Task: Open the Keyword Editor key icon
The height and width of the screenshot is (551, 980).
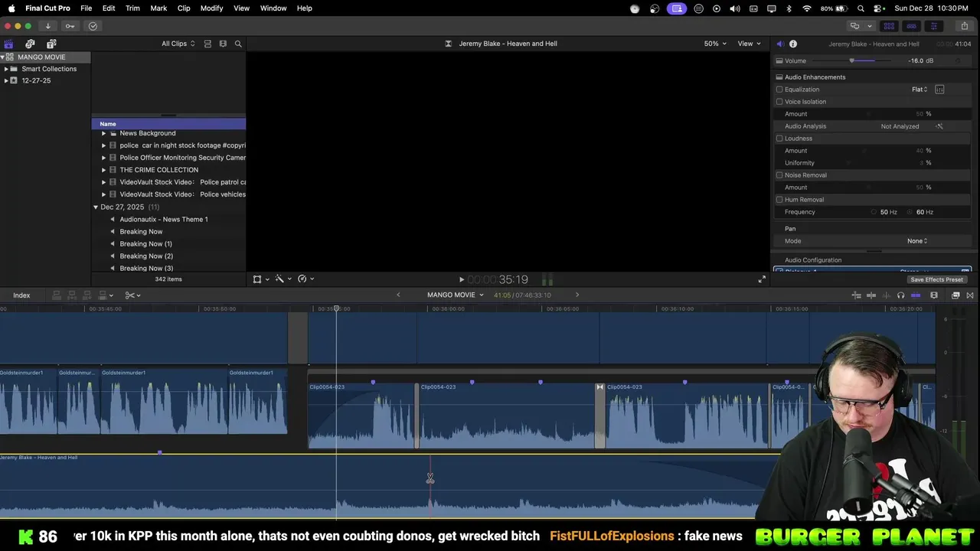Action: [x=70, y=26]
